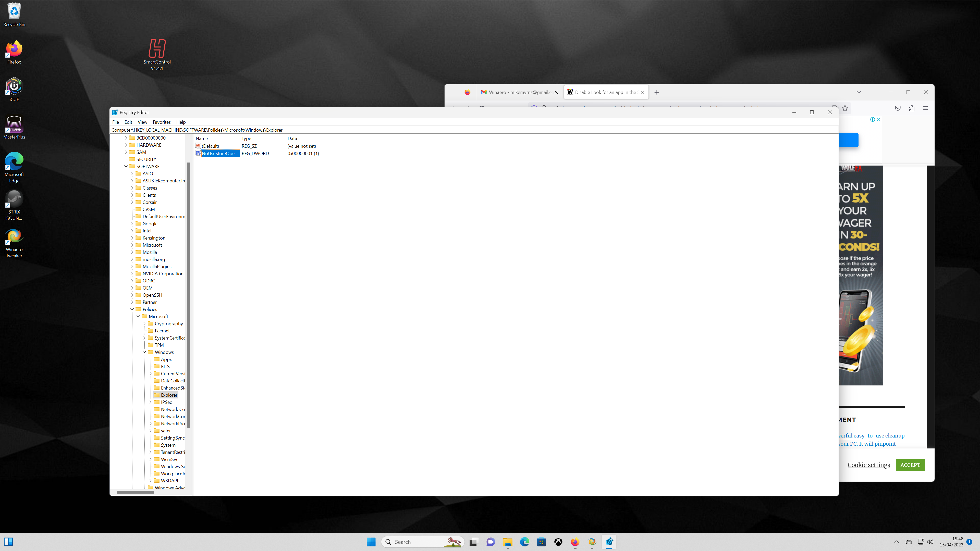Switch to Firefox from taskbar
This screenshot has width=980, height=551.
click(x=575, y=542)
